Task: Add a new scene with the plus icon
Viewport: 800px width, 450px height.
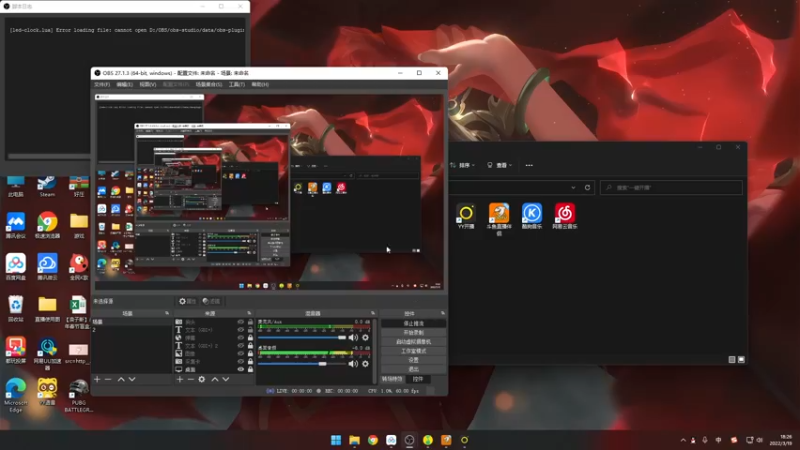Action: (x=97, y=379)
